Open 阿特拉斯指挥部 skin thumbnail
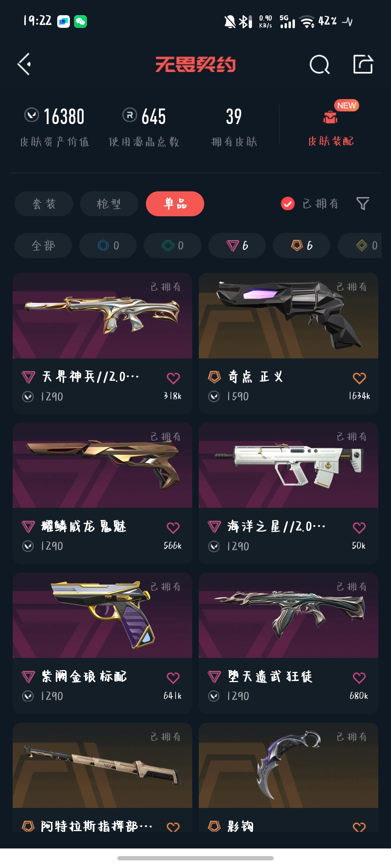 tap(102, 765)
